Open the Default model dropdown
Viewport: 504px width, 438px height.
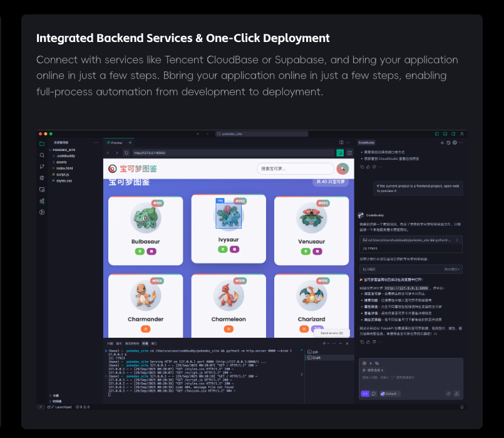pos(389,394)
